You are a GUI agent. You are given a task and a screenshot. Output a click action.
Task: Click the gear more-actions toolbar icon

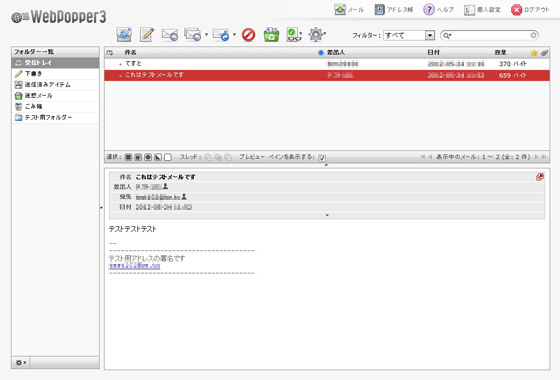click(316, 35)
